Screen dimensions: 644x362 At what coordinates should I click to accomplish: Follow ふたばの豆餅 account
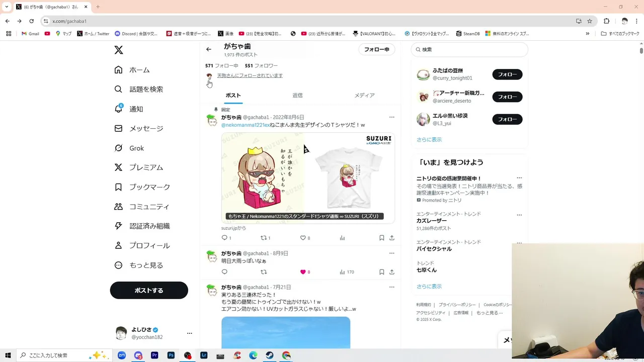[507, 74]
